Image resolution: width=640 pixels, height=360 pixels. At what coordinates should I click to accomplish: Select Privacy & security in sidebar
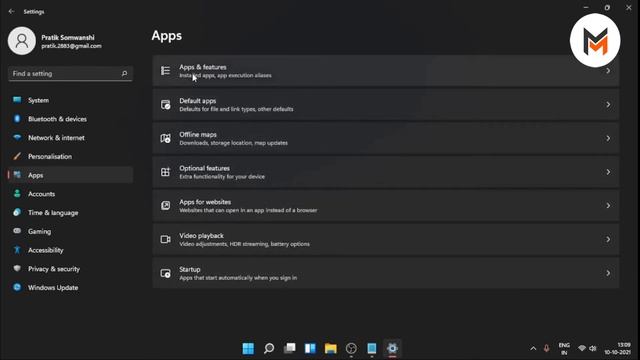[x=70, y=269]
